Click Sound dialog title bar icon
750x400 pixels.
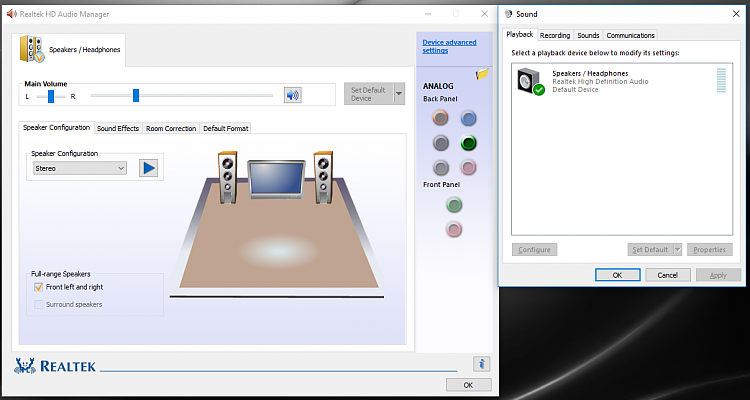(x=508, y=14)
